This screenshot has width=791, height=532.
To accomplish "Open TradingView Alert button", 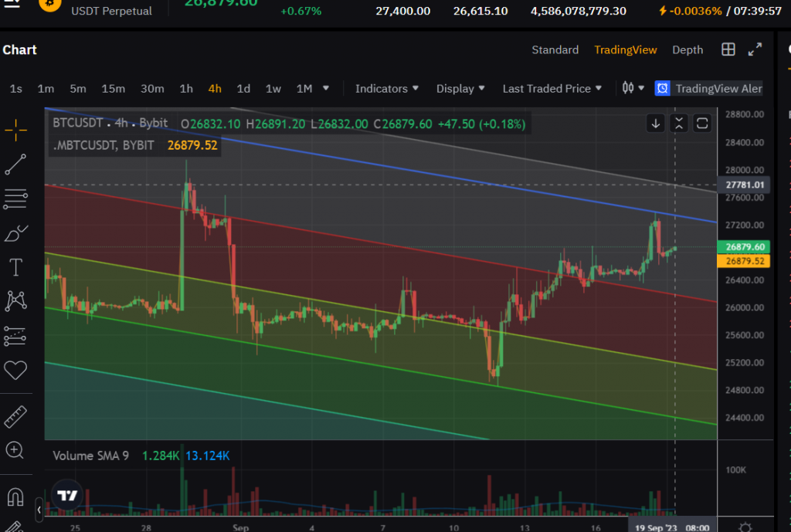I will pos(709,88).
